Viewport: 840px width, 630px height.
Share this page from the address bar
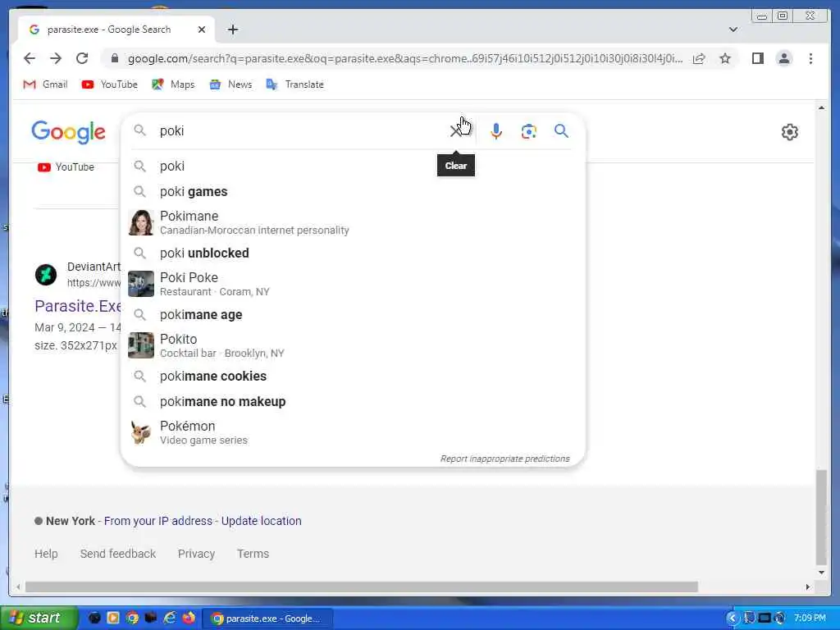pos(699,58)
